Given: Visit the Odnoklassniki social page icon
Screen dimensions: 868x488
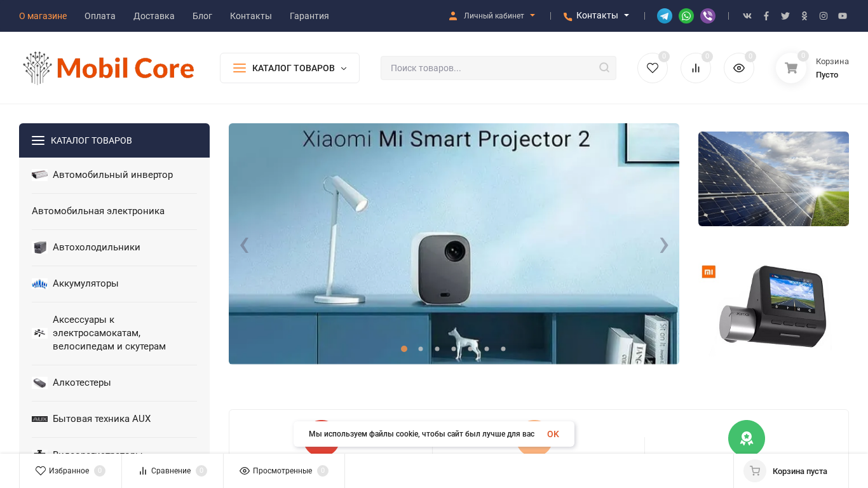Looking at the screenshot, I should coord(804,16).
